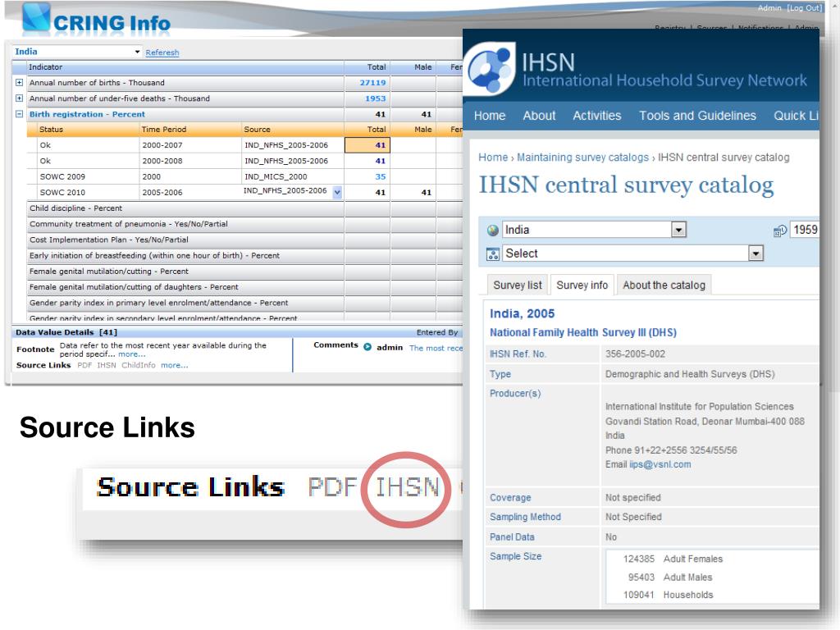The image size is (840, 630).
Task: Click the IHSN globe logo
Action: [490, 69]
